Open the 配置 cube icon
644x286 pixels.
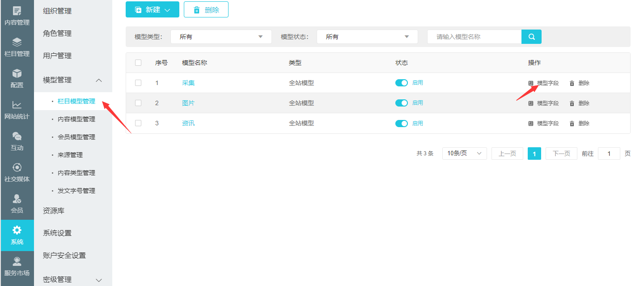tap(17, 73)
